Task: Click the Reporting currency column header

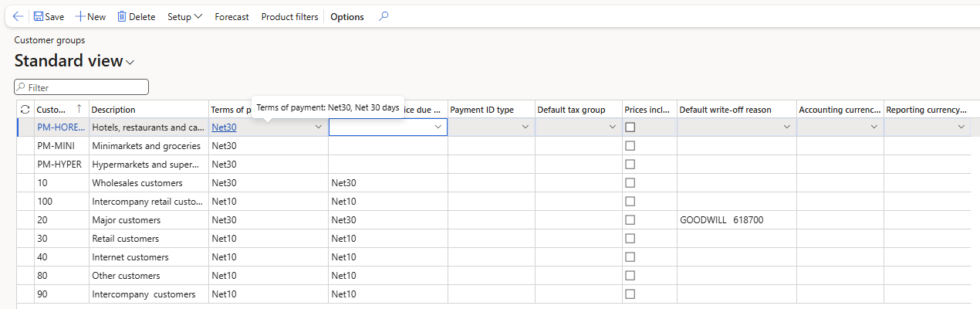Action: click(927, 110)
